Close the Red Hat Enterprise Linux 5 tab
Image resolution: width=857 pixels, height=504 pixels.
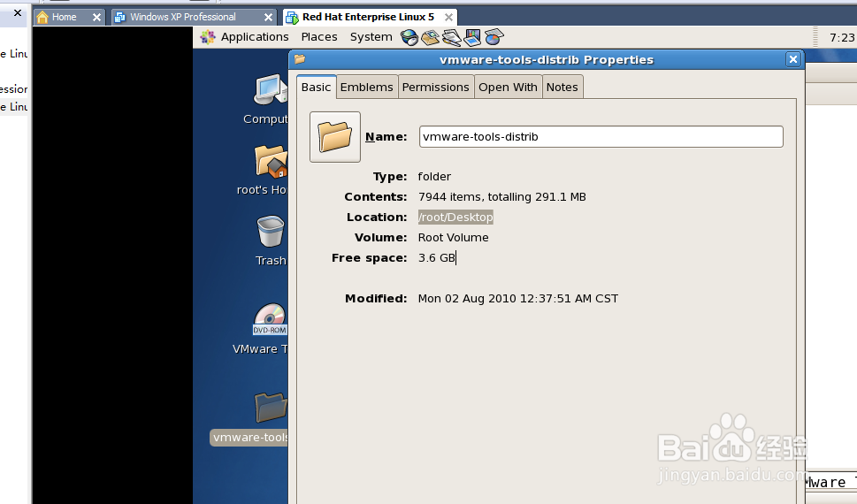pyautogui.click(x=448, y=17)
